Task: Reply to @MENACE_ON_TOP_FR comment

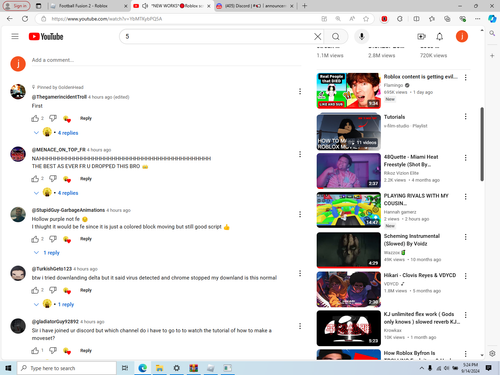Action: (86, 179)
